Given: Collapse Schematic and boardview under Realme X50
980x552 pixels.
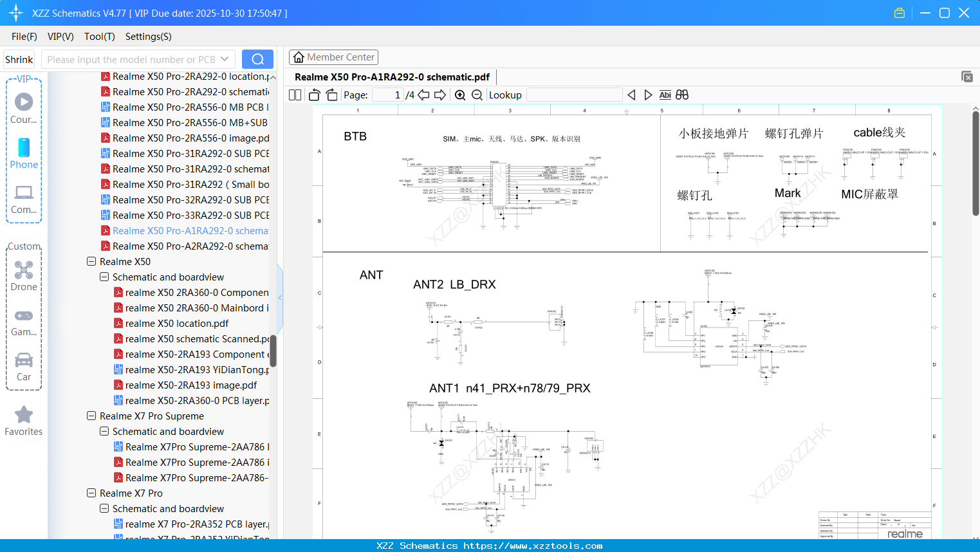Looking at the screenshot, I should coord(104,277).
